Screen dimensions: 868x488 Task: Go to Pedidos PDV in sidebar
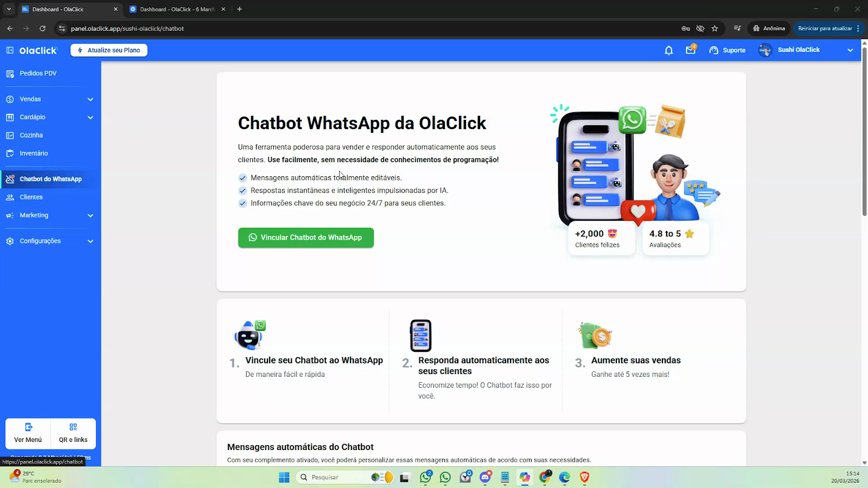(x=38, y=73)
